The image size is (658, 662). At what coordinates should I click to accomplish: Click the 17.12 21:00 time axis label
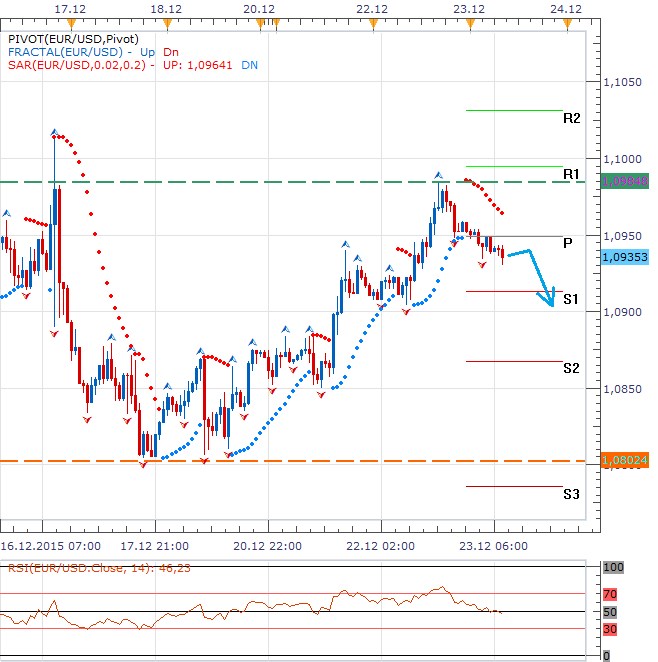coord(157,547)
